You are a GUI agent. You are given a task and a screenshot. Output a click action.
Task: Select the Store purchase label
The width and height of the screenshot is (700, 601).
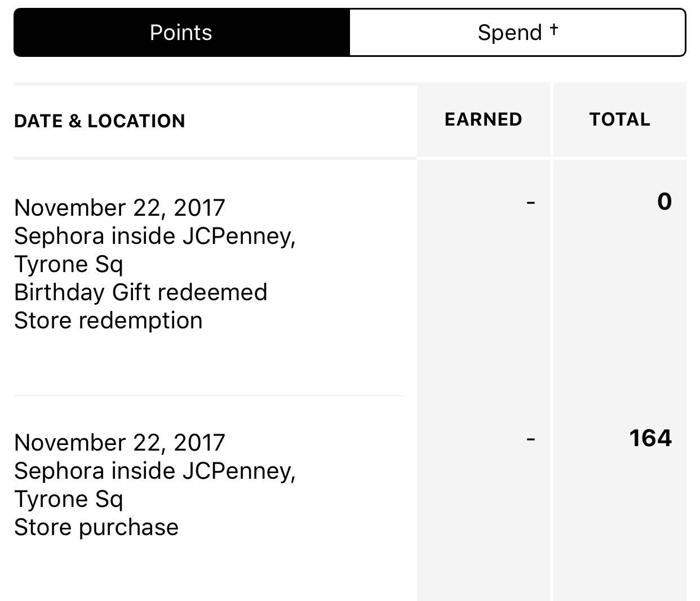96,527
